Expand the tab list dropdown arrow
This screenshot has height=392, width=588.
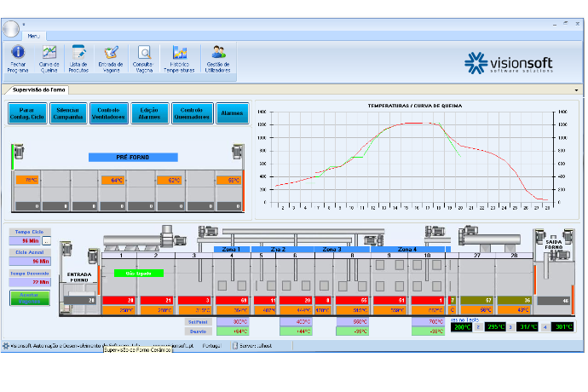(576, 90)
